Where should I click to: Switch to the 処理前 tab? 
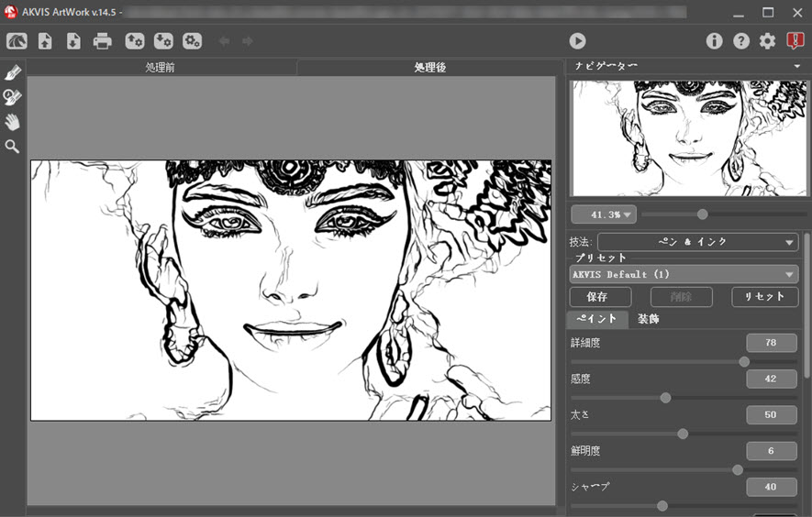coord(160,67)
